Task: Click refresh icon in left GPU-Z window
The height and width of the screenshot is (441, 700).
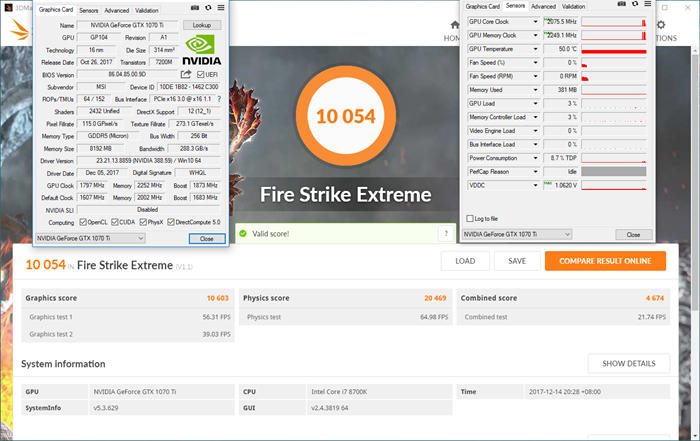Action: (x=208, y=8)
